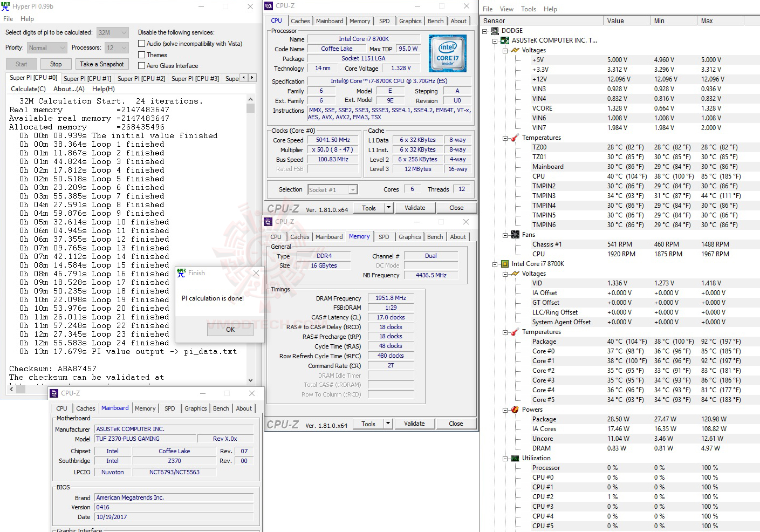Toggle the Aero Glass Interface checkbox

(141, 65)
